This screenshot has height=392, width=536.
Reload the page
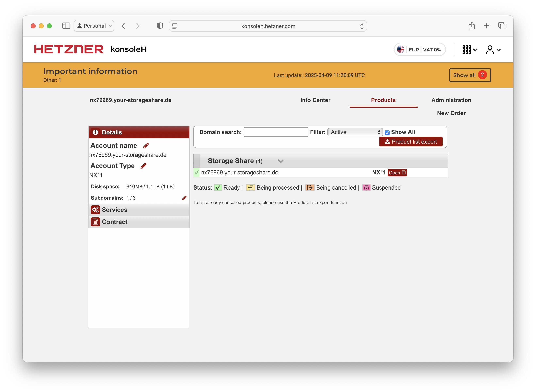click(362, 26)
